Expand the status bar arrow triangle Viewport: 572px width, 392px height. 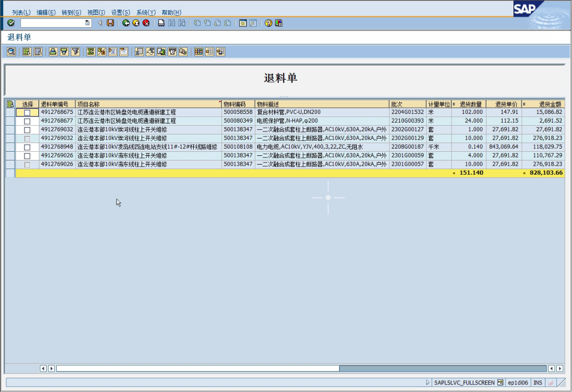428,382
